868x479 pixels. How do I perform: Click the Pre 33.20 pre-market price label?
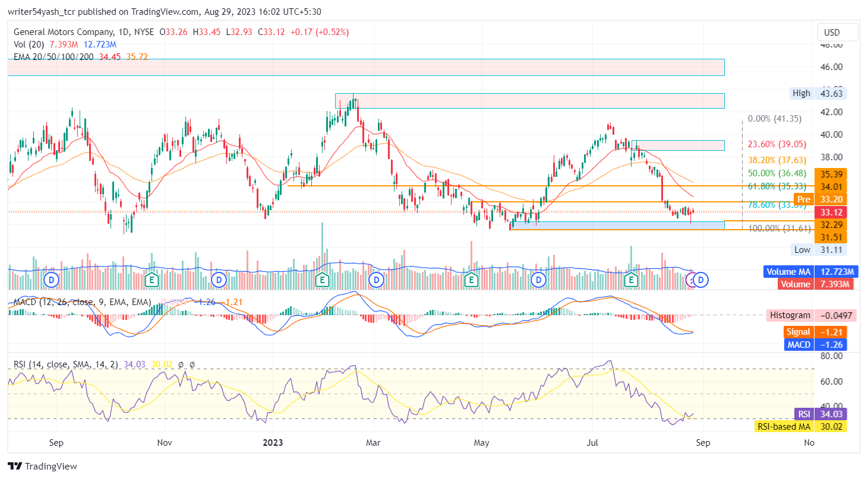click(820, 199)
